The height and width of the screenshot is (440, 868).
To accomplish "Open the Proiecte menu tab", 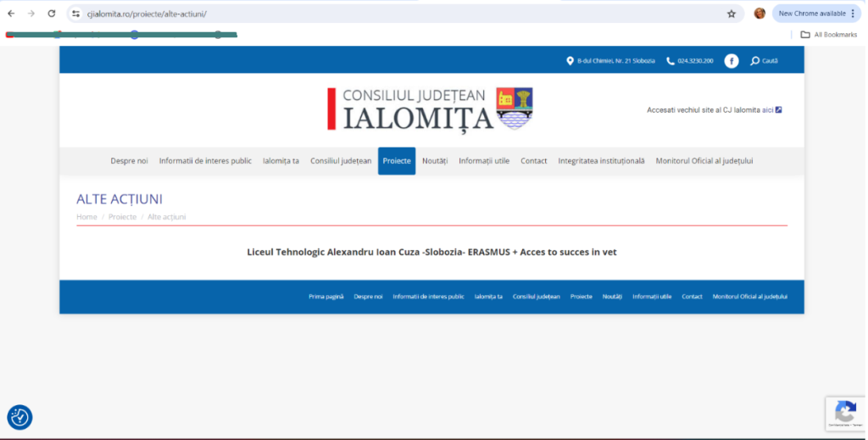I will [x=397, y=161].
